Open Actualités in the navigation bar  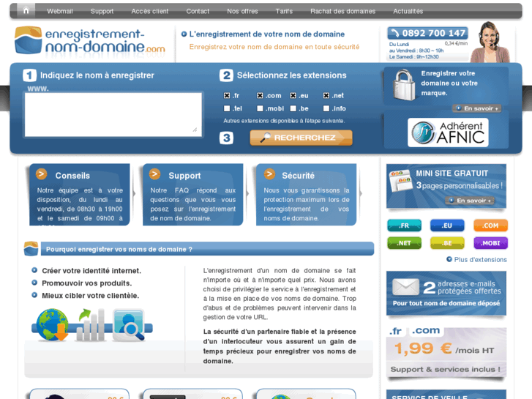(408, 11)
